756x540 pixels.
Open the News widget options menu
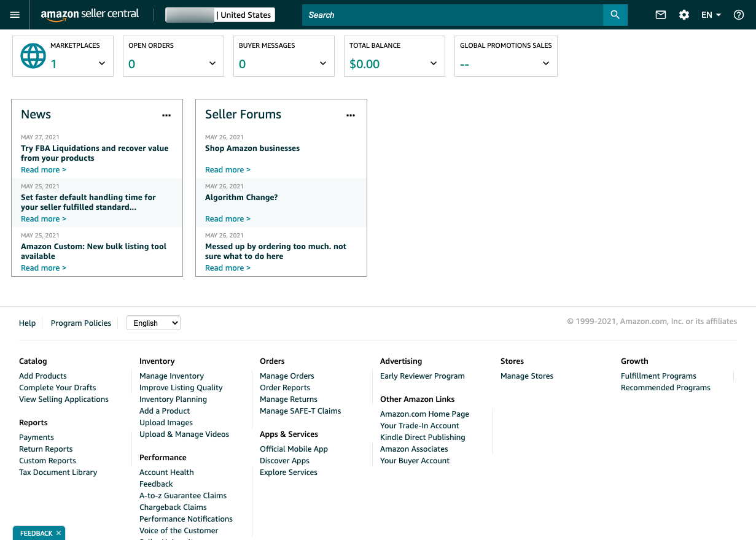point(166,115)
